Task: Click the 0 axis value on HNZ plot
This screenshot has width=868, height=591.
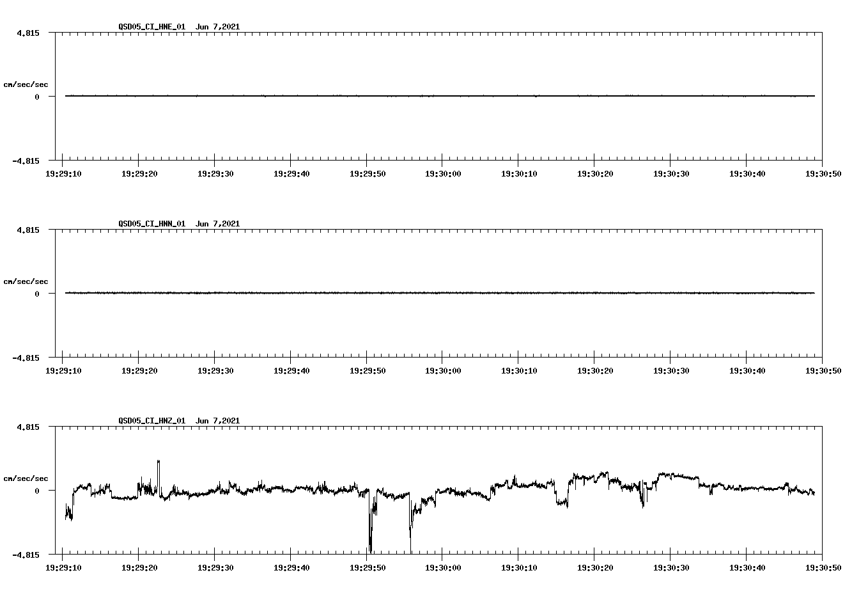Action: [x=37, y=491]
